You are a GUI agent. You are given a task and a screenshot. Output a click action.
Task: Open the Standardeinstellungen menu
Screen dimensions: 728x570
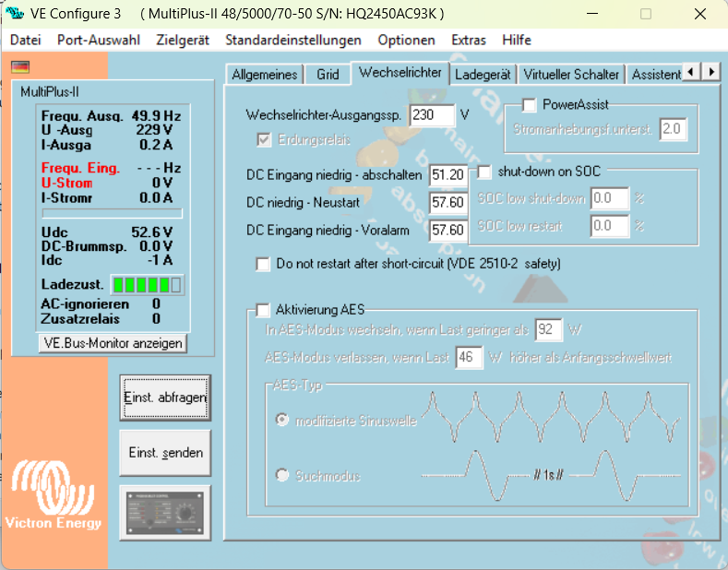[x=292, y=40]
